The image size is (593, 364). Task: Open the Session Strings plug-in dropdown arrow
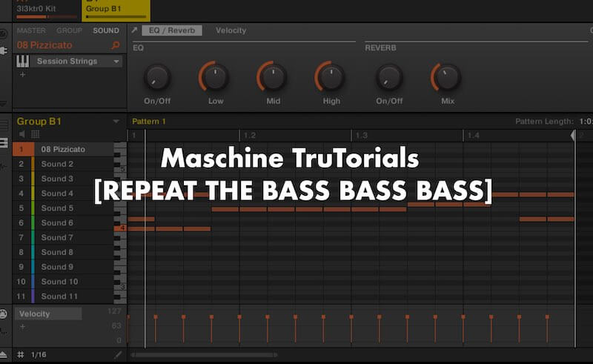pyautogui.click(x=116, y=62)
